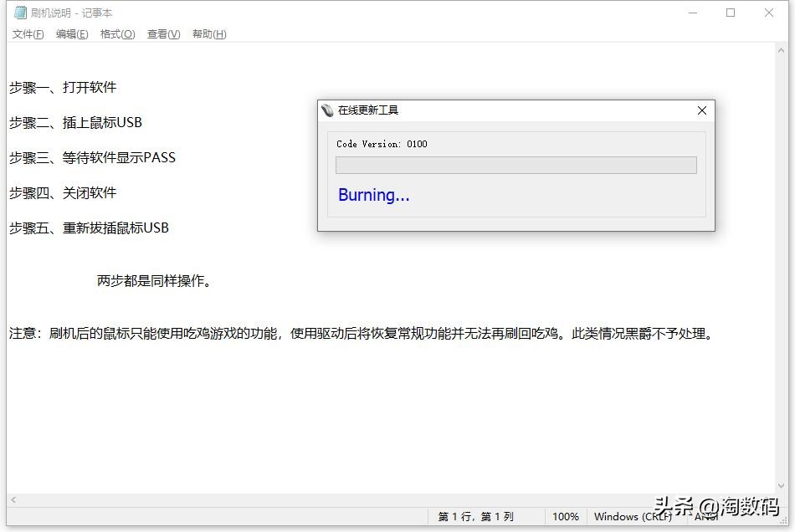The height and width of the screenshot is (532, 795).
Task: Click the firmware update progress bar
Action: pyautogui.click(x=515, y=165)
